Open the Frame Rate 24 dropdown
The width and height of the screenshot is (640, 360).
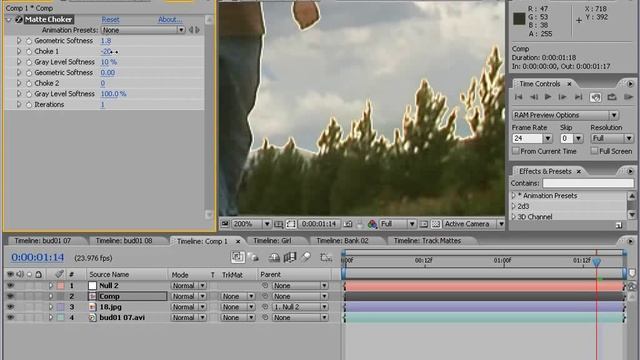532,138
